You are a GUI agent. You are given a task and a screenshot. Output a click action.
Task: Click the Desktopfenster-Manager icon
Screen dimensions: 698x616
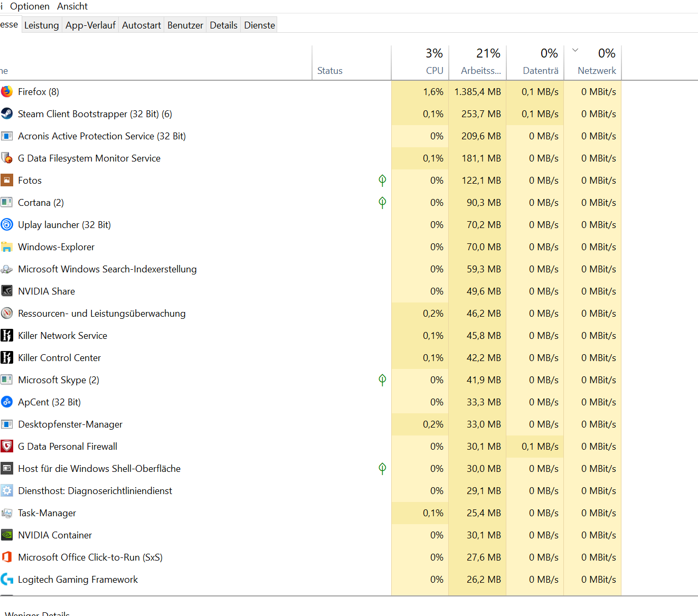point(7,424)
